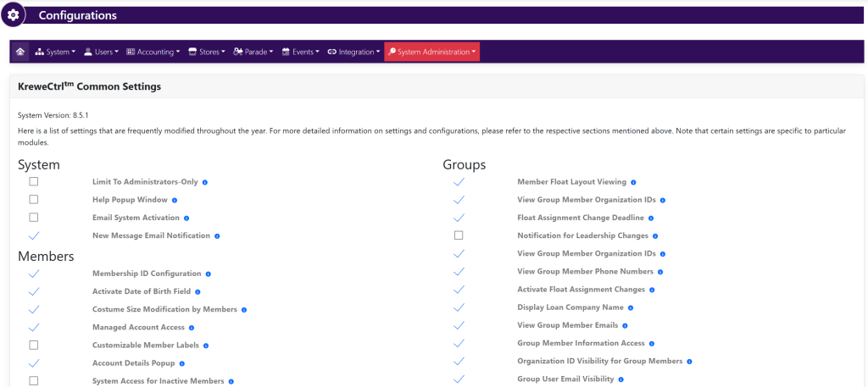Click info icon beside Help Popup Window
This screenshot has height=387, width=868.
[x=175, y=200]
